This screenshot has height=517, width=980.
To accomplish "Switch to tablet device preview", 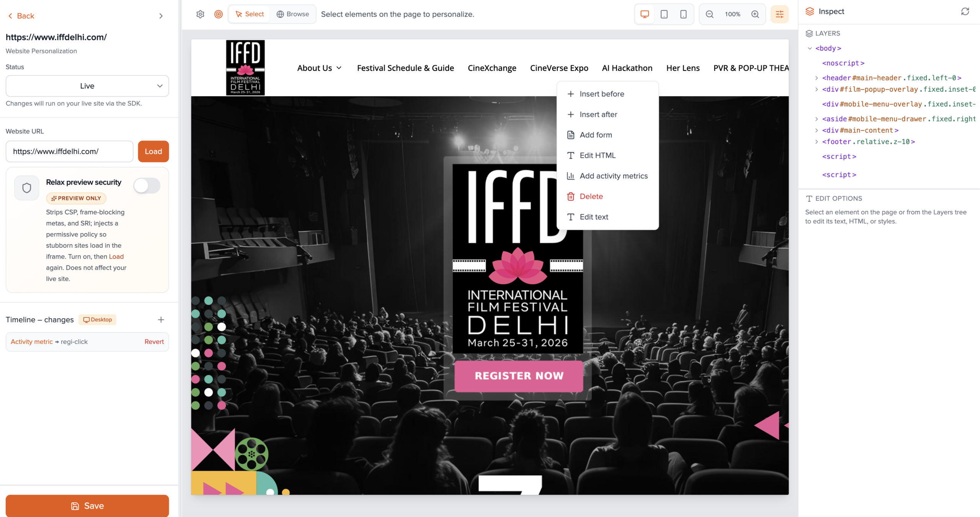I will tap(664, 14).
